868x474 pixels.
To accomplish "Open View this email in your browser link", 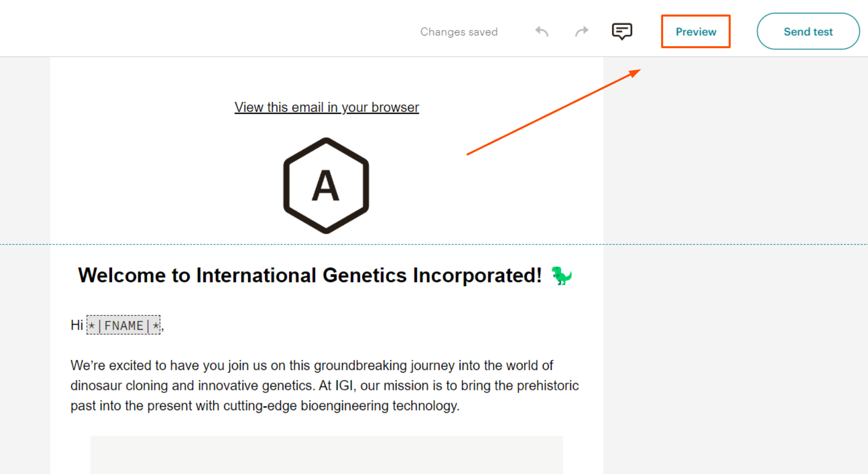I will coord(327,107).
